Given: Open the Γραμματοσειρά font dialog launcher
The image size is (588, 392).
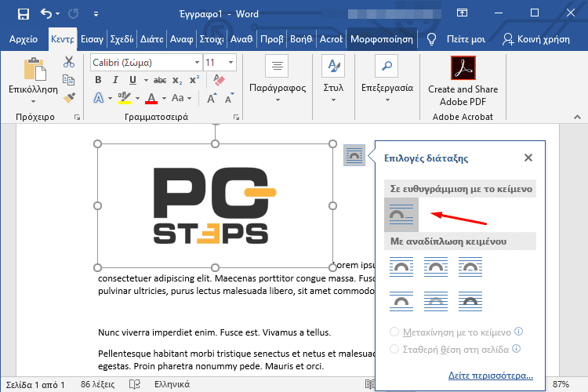Looking at the screenshot, I should [236, 118].
